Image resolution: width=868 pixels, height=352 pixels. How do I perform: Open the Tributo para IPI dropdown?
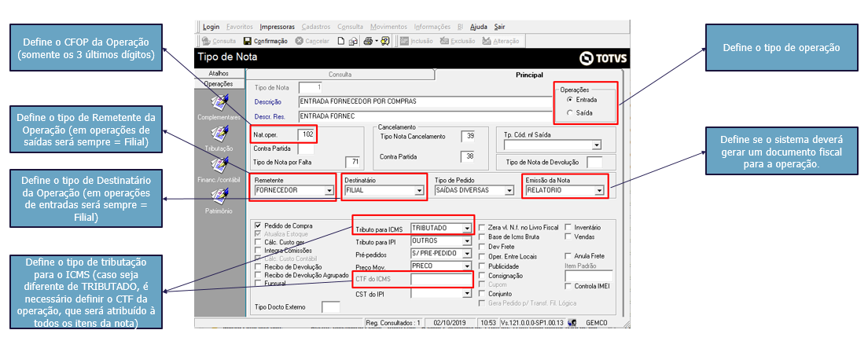click(x=467, y=241)
